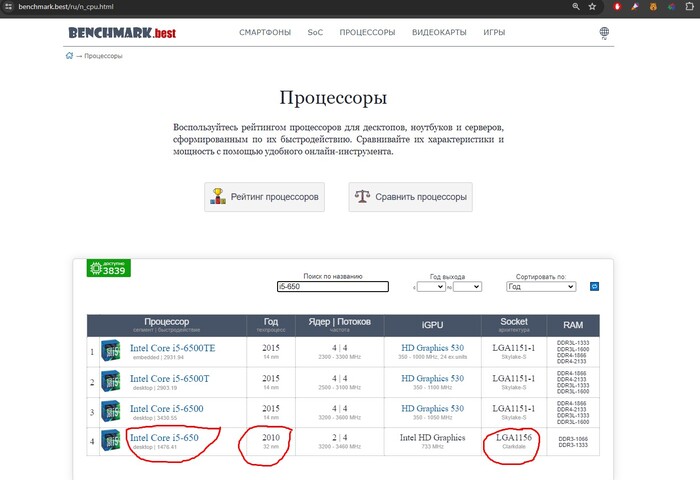
Task: Bookmark page with the star icon
Action: click(x=592, y=6)
